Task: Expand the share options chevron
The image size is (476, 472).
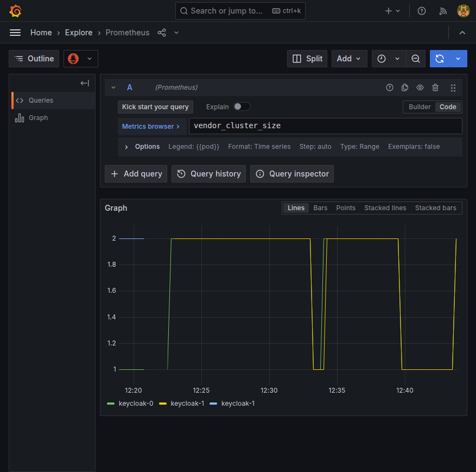Action: [x=176, y=33]
